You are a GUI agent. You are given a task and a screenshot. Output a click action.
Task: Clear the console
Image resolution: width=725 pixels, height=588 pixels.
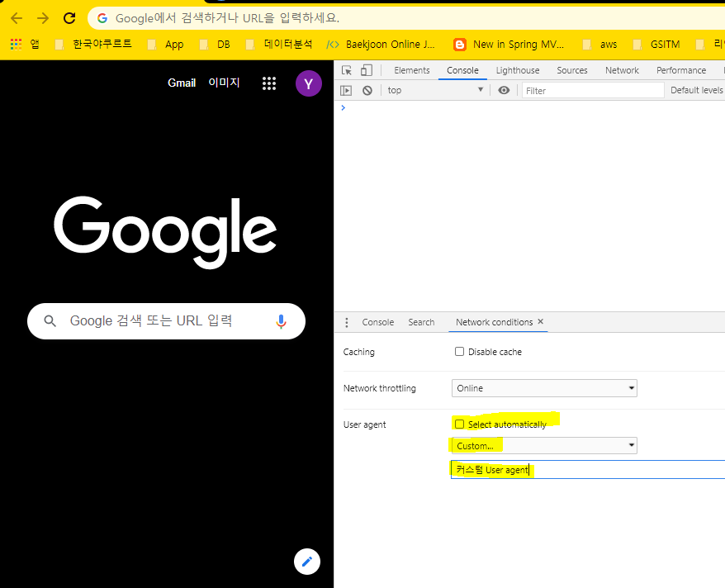(x=367, y=90)
